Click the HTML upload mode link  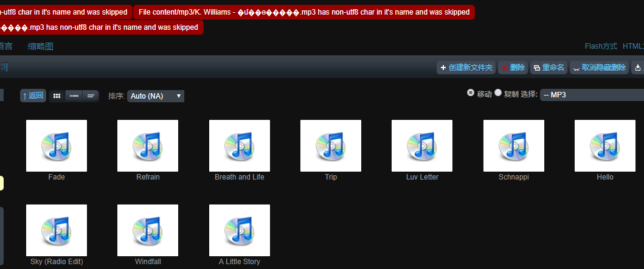coord(633,46)
